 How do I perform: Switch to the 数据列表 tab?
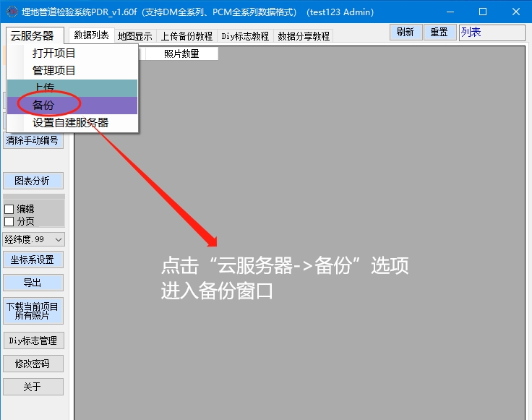[92, 35]
